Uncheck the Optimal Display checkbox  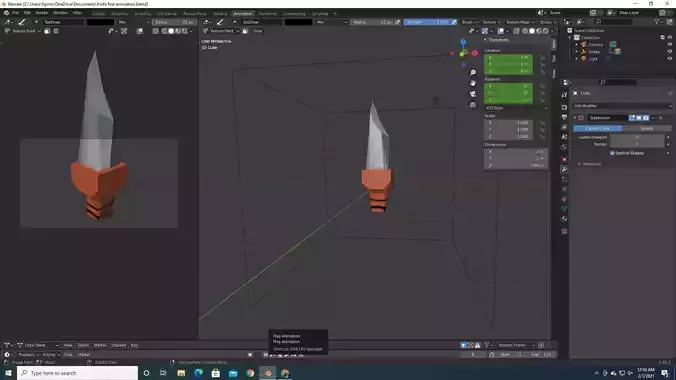(x=612, y=153)
